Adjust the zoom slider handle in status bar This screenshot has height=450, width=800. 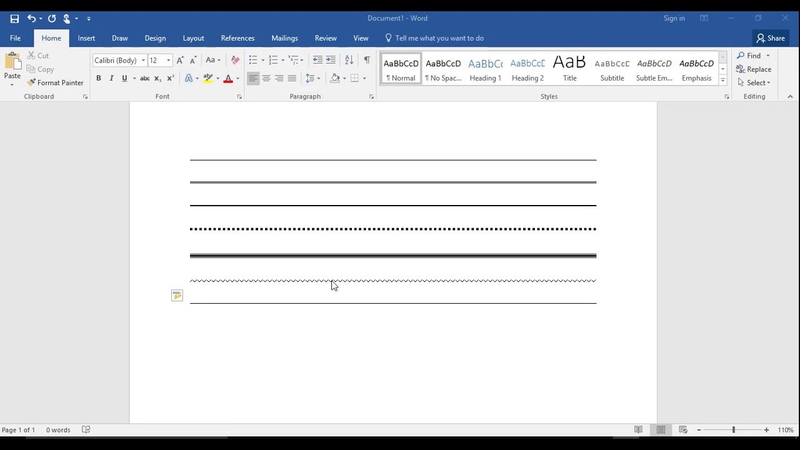pyautogui.click(x=734, y=430)
